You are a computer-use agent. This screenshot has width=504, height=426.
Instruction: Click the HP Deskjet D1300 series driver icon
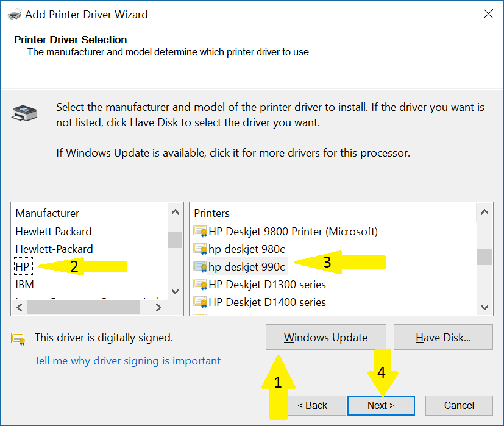tap(200, 285)
